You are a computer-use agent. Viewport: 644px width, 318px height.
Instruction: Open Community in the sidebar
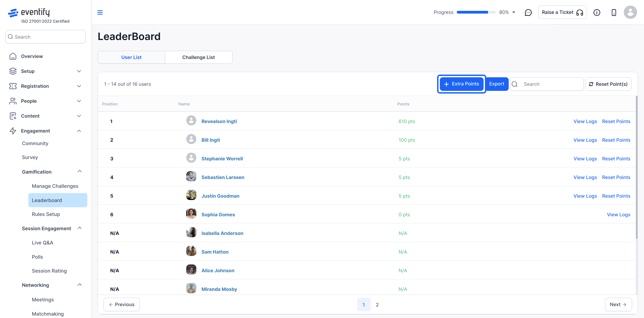(x=35, y=143)
